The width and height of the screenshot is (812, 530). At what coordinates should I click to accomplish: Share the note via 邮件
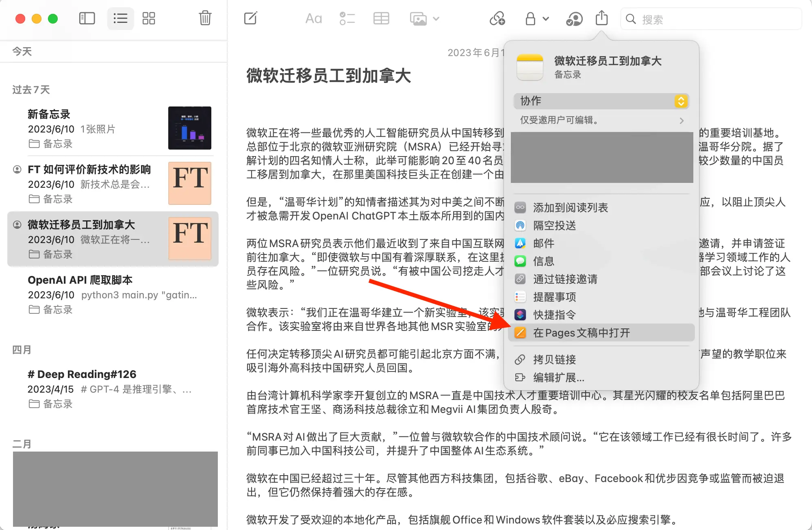point(601,243)
